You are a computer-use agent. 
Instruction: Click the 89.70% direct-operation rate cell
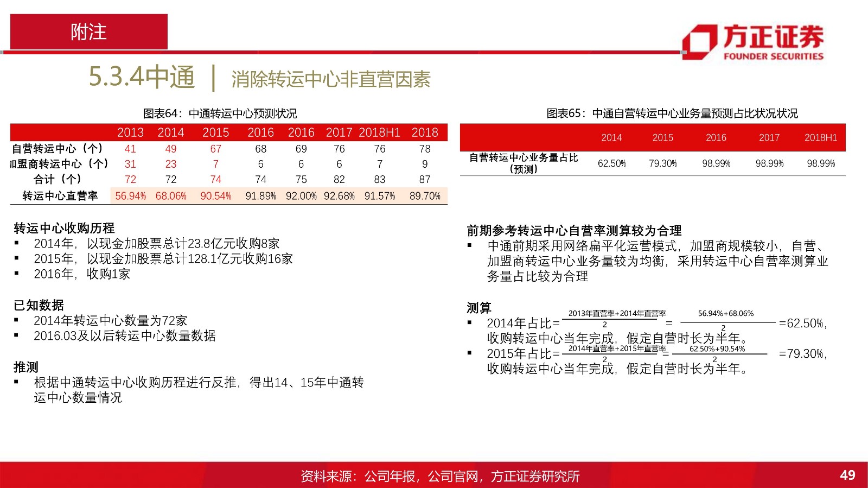[x=425, y=196]
